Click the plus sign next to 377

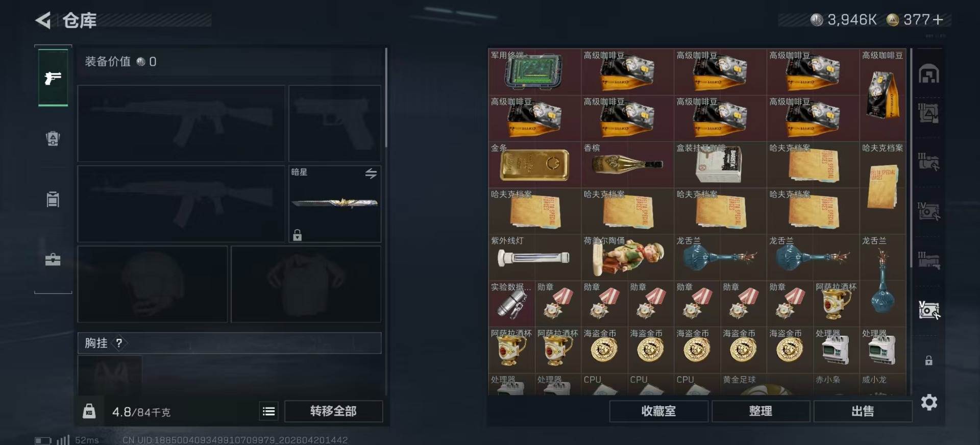point(938,20)
